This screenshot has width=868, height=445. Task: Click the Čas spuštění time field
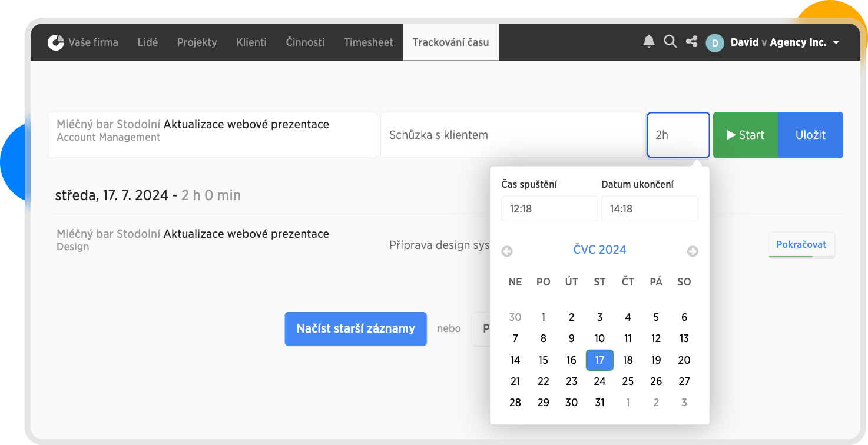549,209
